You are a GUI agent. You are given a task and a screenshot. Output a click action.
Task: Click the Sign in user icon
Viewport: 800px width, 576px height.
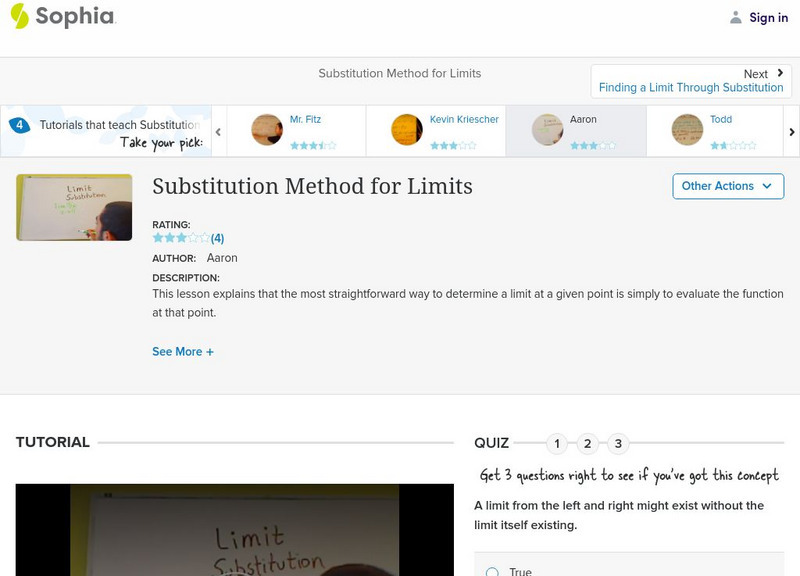pyautogui.click(x=736, y=17)
